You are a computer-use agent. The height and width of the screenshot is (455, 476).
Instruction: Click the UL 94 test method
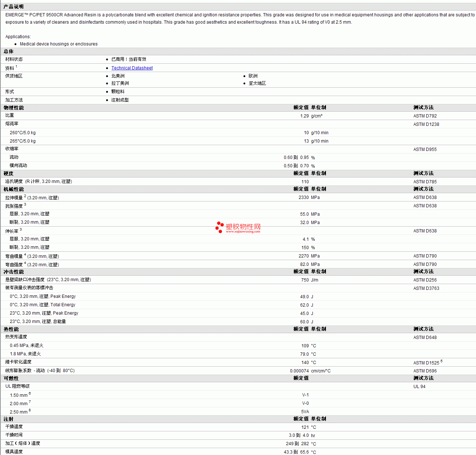tap(419, 387)
